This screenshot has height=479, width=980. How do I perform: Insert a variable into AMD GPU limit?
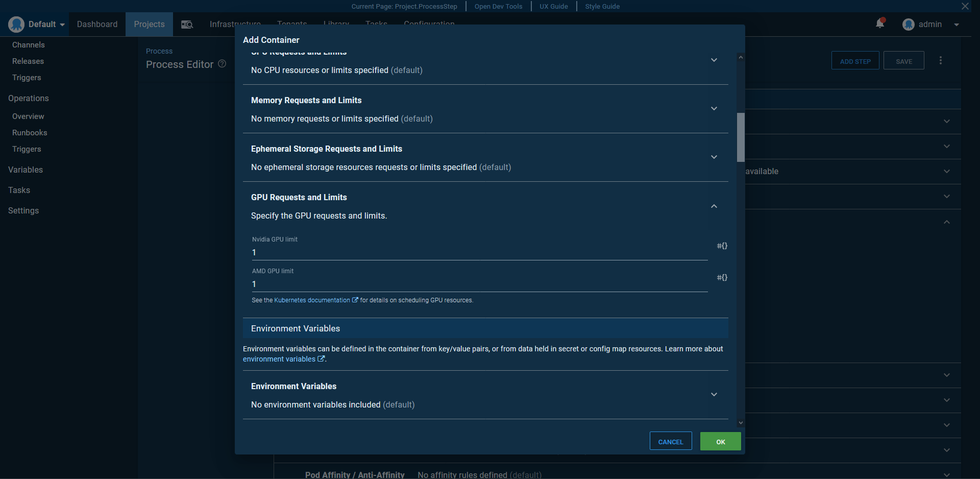[x=721, y=277]
